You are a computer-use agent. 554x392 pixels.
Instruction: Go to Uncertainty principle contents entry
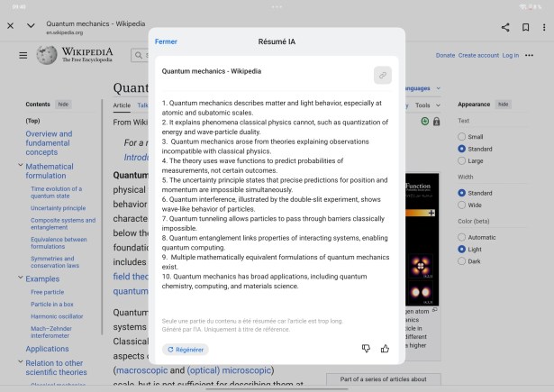pos(58,208)
